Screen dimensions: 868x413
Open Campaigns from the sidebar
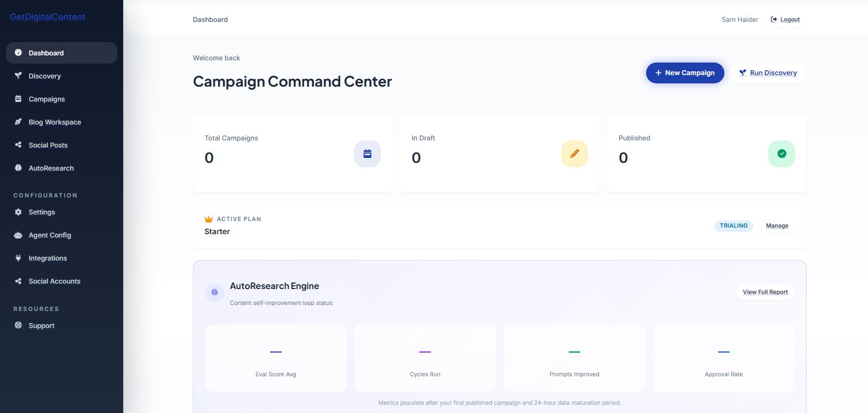pyautogui.click(x=61, y=99)
